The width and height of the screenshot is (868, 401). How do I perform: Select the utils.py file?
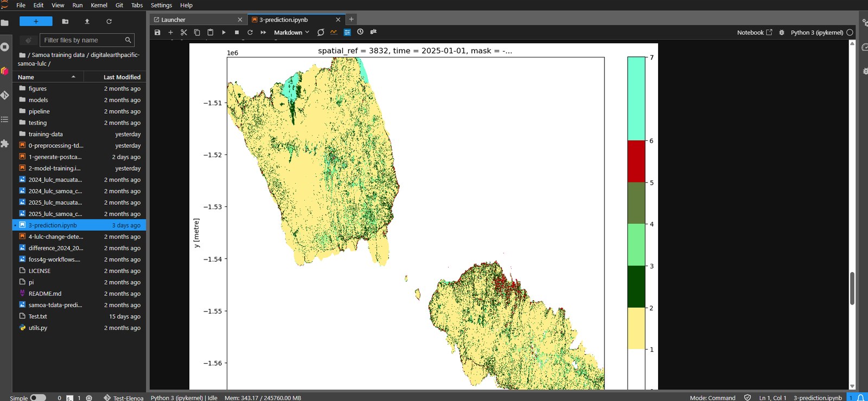[x=79, y=328]
